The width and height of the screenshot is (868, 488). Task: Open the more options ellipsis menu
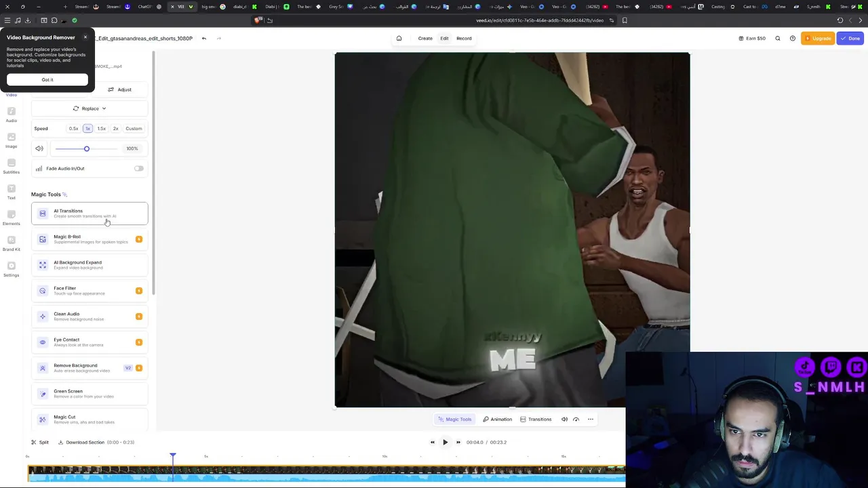point(591,420)
